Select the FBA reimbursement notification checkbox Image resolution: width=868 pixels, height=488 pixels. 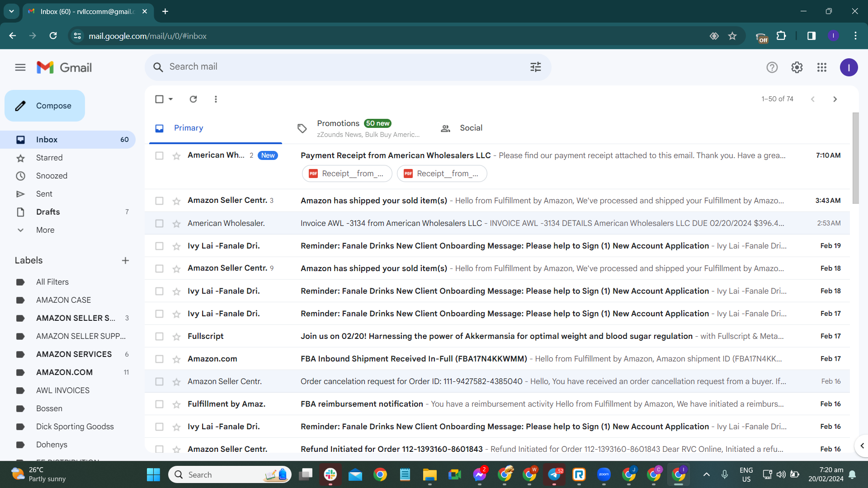coord(159,404)
